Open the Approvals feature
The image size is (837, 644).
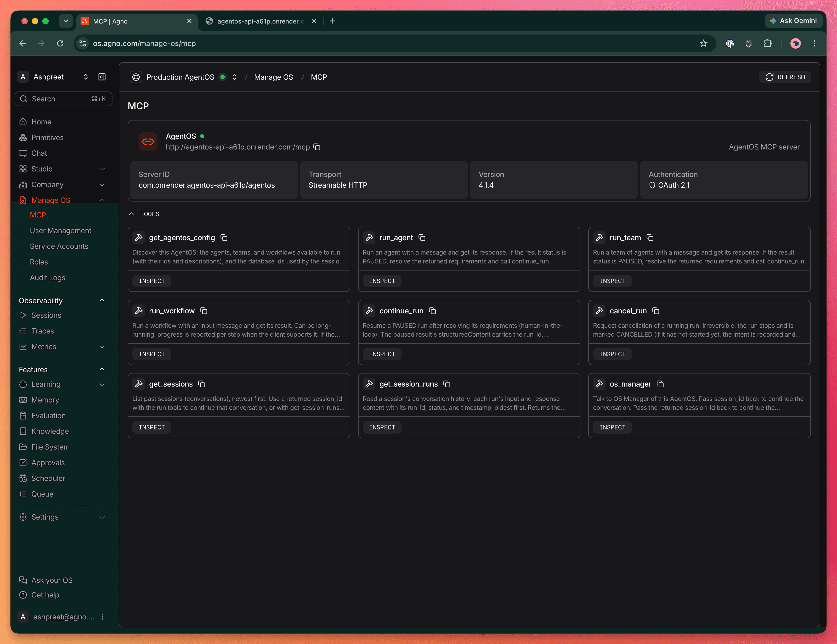point(42,463)
